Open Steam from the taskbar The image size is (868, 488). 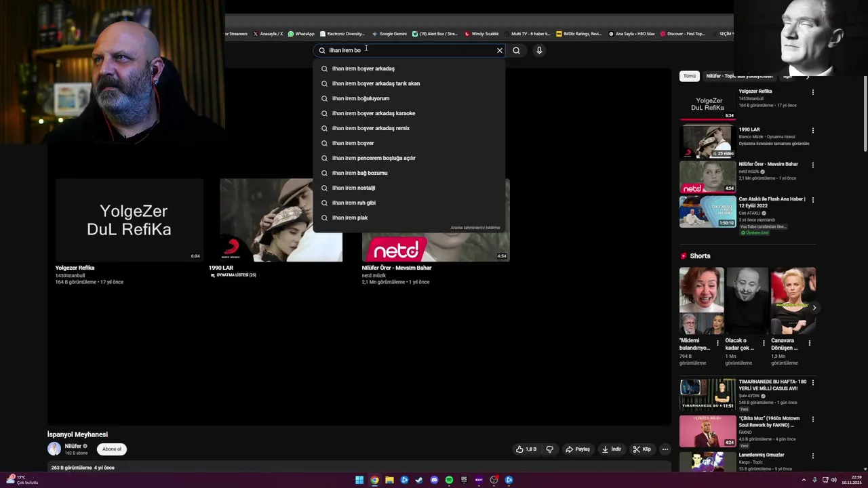pyautogui.click(x=419, y=480)
